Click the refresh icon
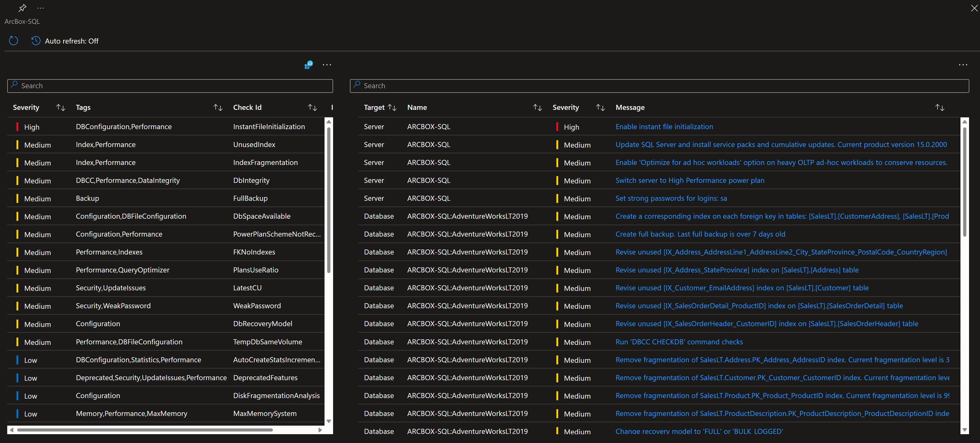 [13, 41]
